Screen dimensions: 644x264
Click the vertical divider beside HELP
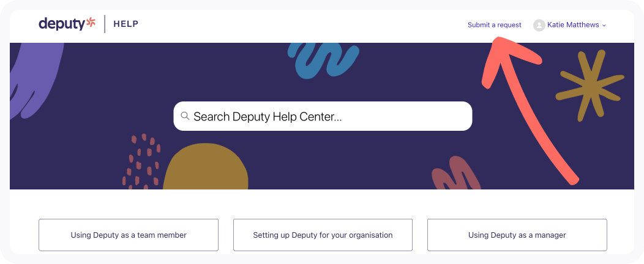tap(105, 24)
